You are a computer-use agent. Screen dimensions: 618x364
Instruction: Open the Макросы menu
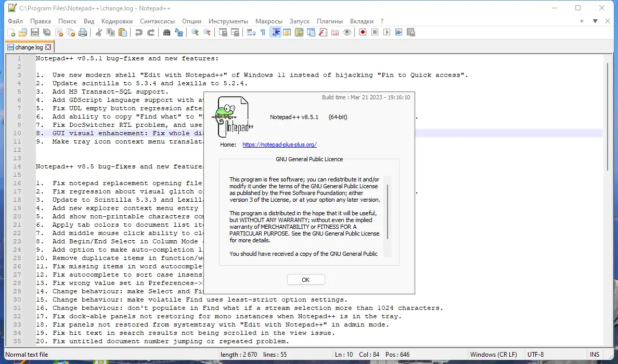pyautogui.click(x=269, y=21)
